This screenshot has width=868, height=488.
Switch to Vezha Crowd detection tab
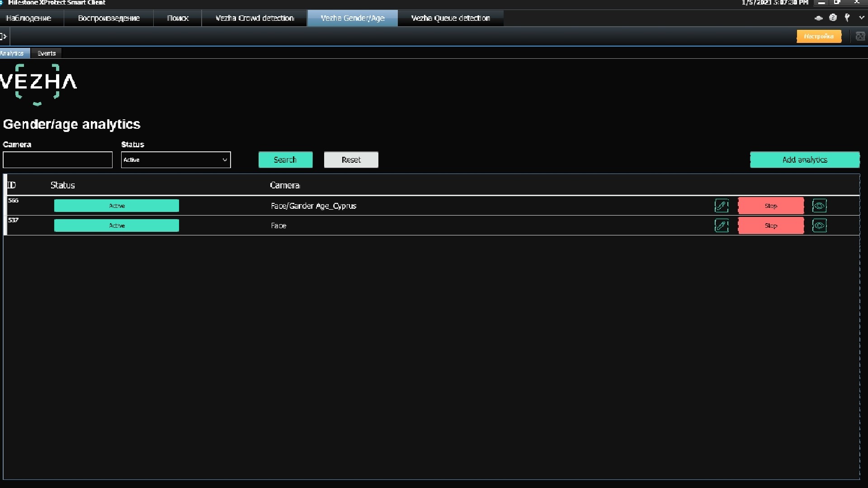point(255,18)
